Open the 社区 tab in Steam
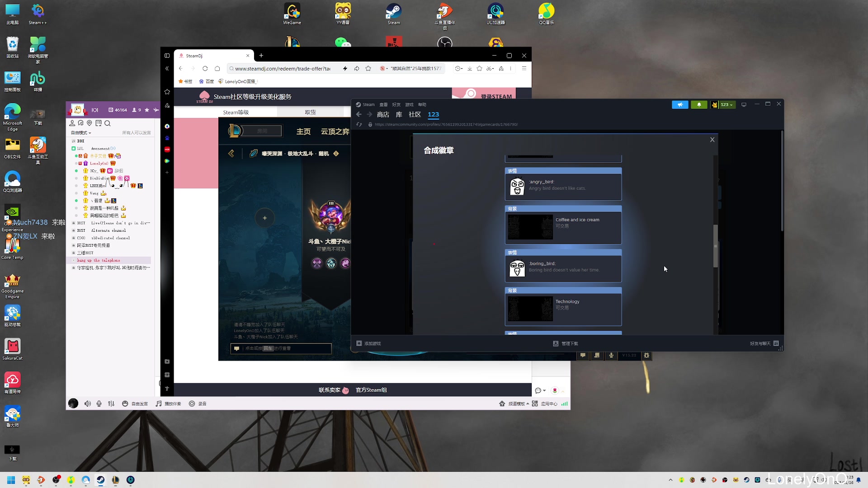Screen dimensions: 868x488 415,114
